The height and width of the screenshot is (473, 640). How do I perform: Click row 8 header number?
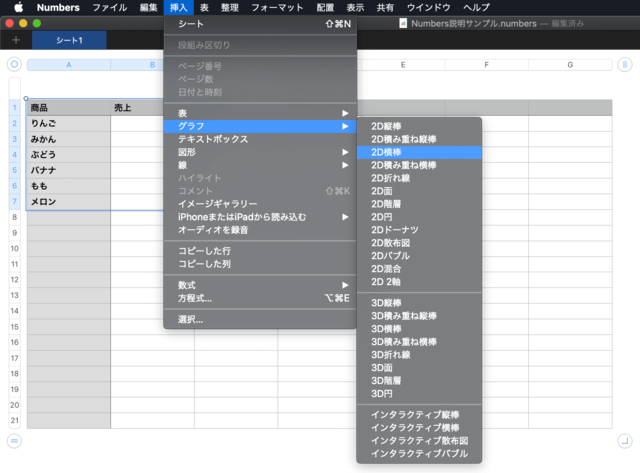coord(15,217)
